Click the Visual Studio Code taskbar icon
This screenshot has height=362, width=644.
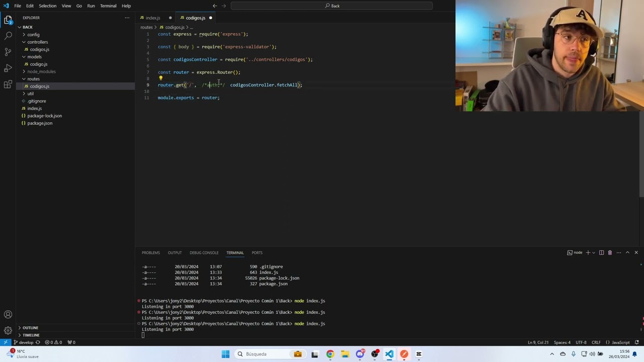click(x=389, y=354)
